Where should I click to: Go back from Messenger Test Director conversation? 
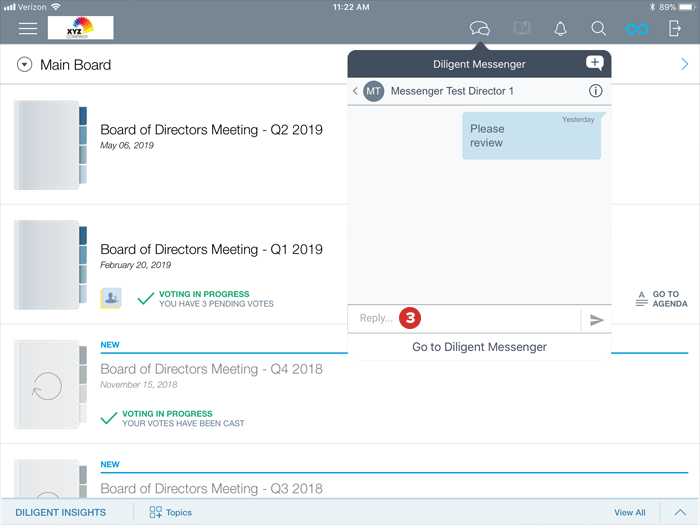click(x=355, y=91)
